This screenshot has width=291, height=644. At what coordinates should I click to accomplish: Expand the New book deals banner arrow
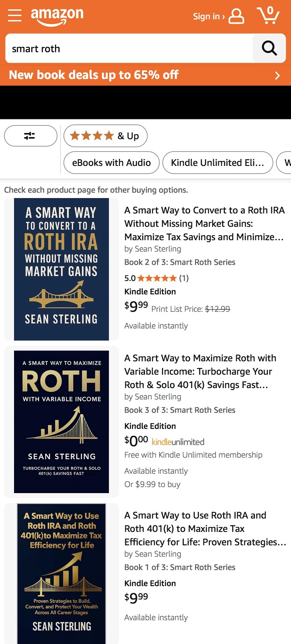click(277, 75)
